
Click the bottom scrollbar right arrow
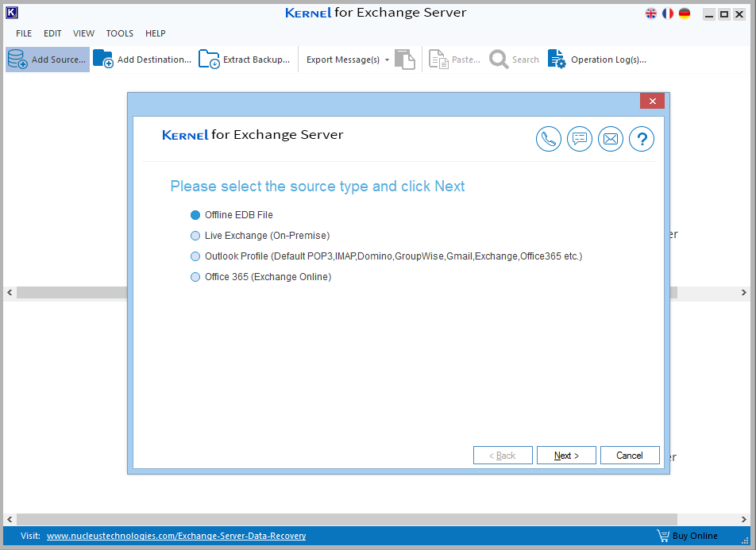[x=744, y=520]
